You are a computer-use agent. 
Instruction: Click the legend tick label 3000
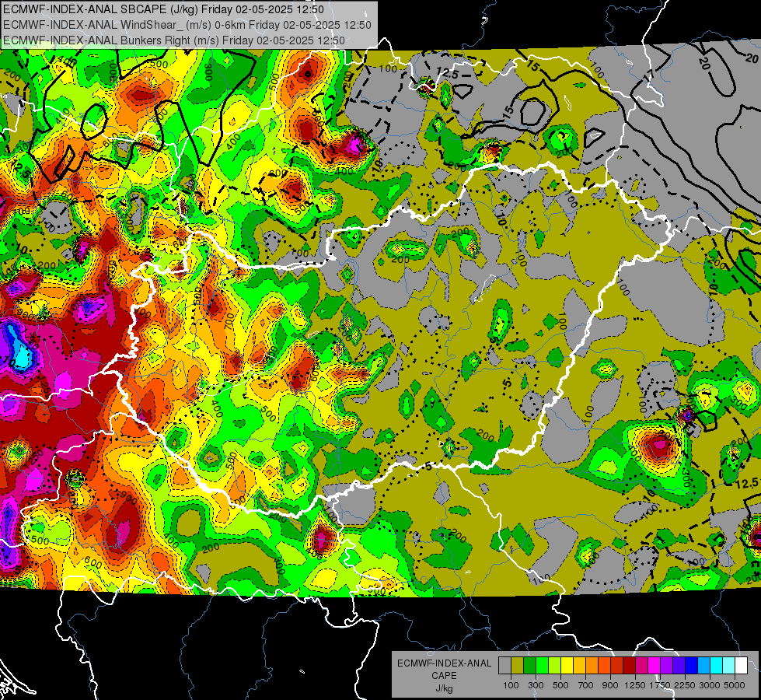pos(710,685)
